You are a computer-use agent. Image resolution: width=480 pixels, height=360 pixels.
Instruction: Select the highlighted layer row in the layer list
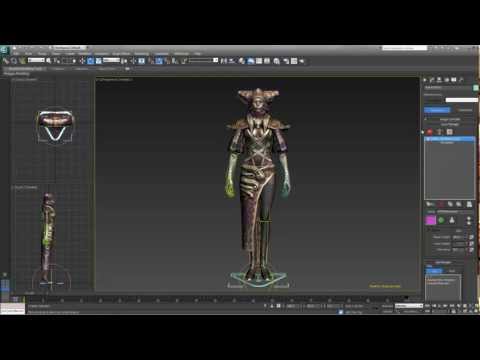[450, 139]
